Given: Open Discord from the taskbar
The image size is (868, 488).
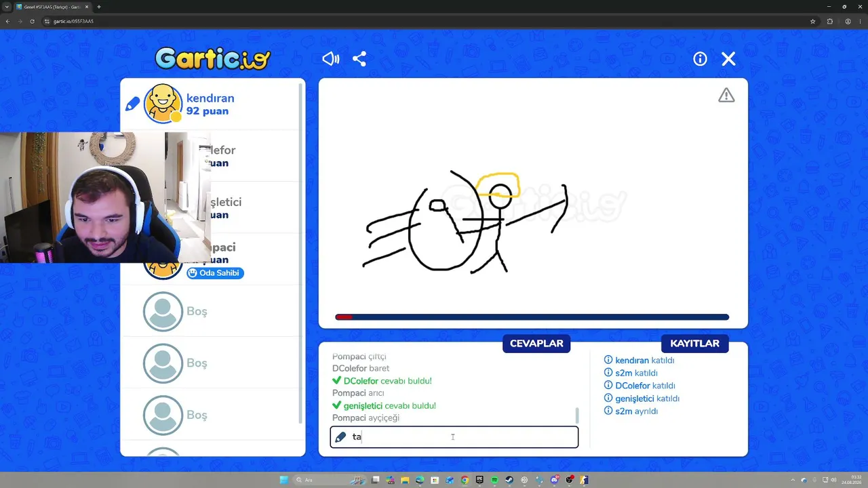Looking at the screenshot, I should tap(555, 480).
